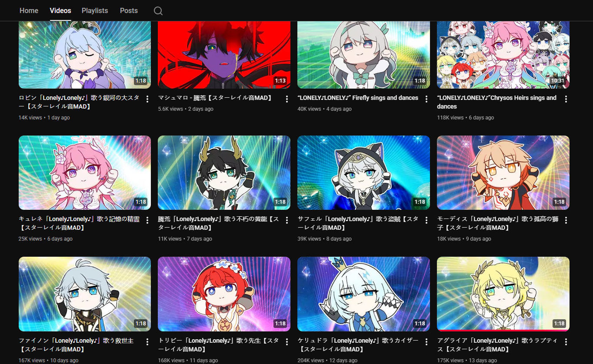Open more options for the ロビン Lonely video
Image resolution: width=593 pixels, height=364 pixels.
[147, 99]
